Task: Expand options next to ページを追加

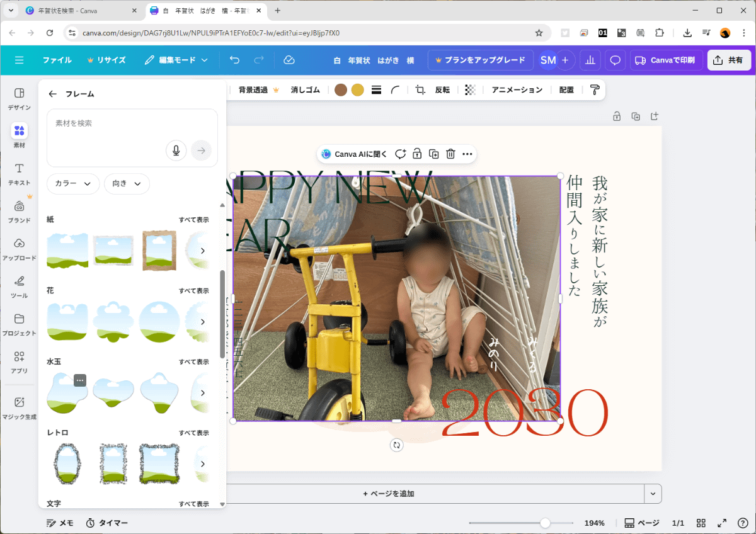Action: (x=653, y=494)
